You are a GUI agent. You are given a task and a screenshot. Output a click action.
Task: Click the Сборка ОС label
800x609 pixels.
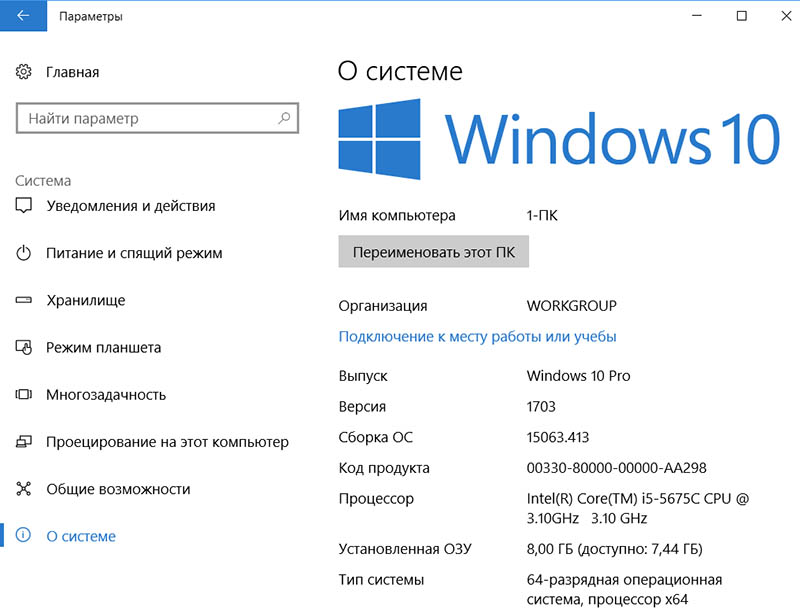click(376, 437)
